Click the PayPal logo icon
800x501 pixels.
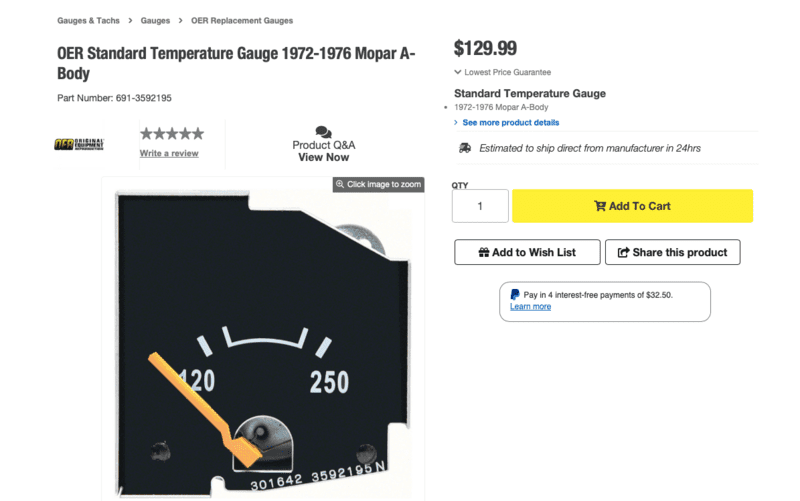pos(515,295)
